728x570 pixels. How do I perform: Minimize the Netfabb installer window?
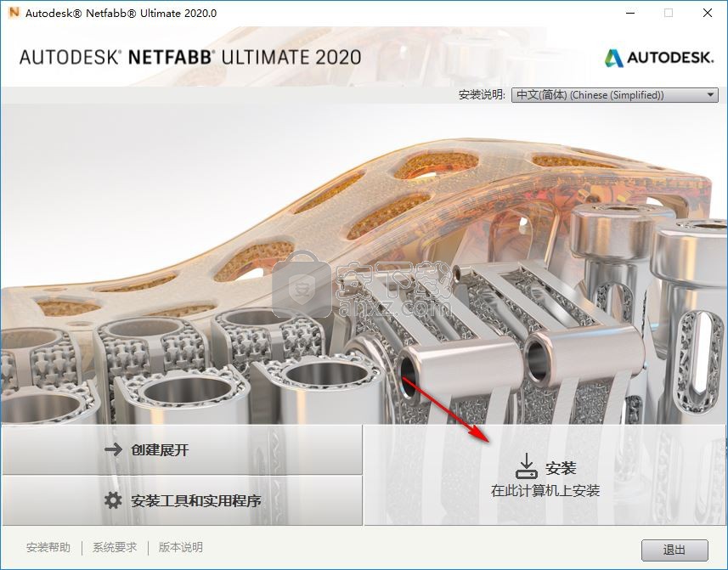tap(630, 13)
